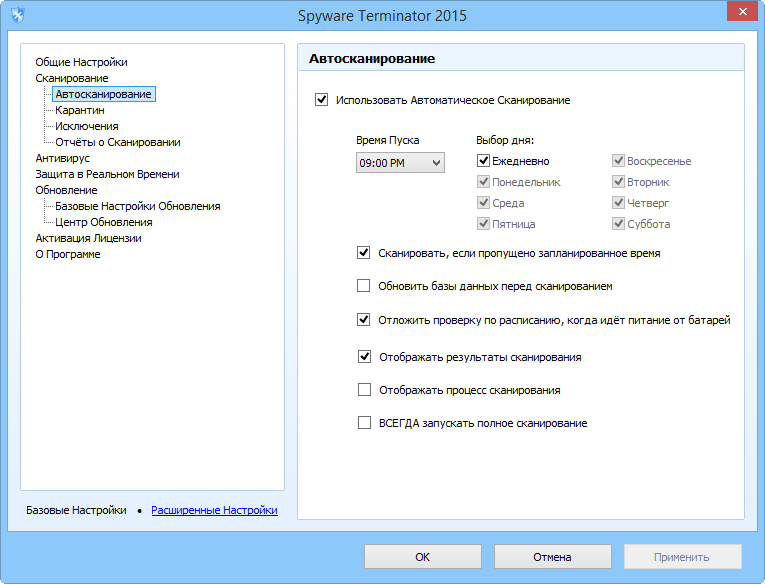Toggle the Суббота checkbox
Screen dimensions: 765x584
click(x=618, y=223)
